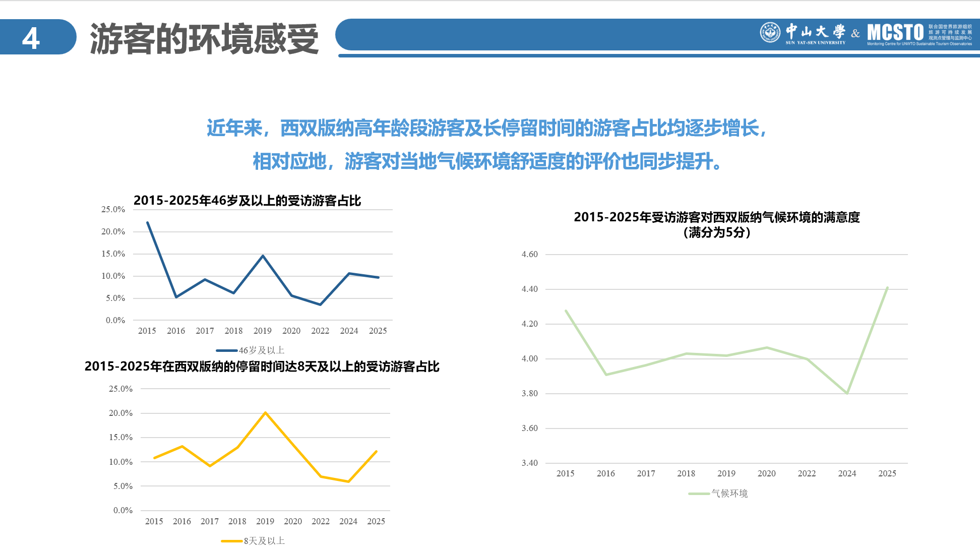
Task: Click the 3.40 axis label
Action: (x=529, y=463)
